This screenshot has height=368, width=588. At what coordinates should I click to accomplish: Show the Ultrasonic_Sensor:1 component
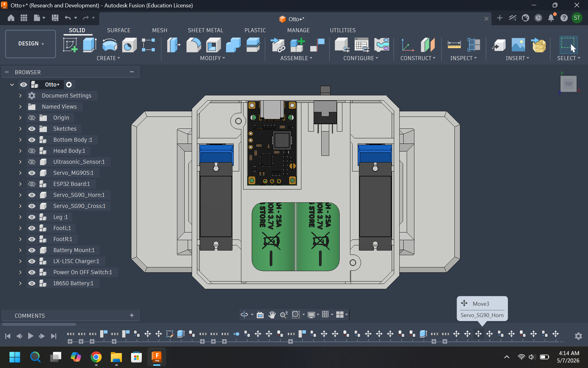tap(32, 162)
